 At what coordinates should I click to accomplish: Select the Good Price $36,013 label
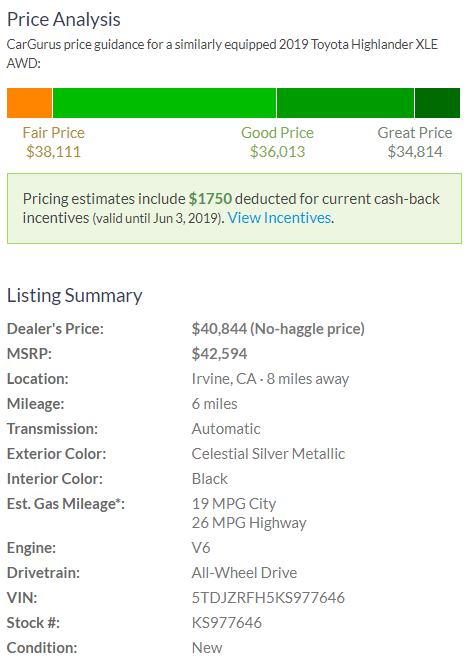[277, 142]
